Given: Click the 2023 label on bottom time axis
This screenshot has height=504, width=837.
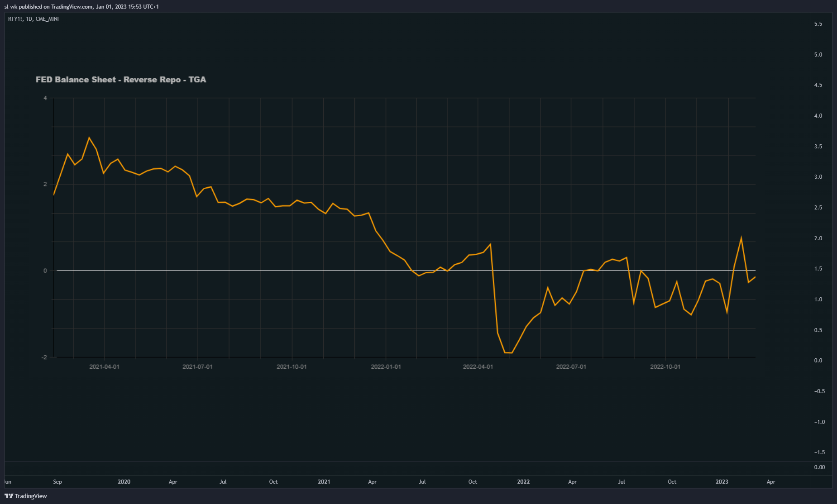Looking at the screenshot, I should pyautogui.click(x=722, y=482).
